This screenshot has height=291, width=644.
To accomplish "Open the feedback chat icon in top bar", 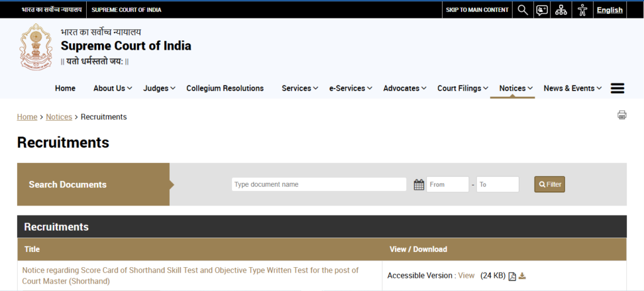I will coord(541,9).
